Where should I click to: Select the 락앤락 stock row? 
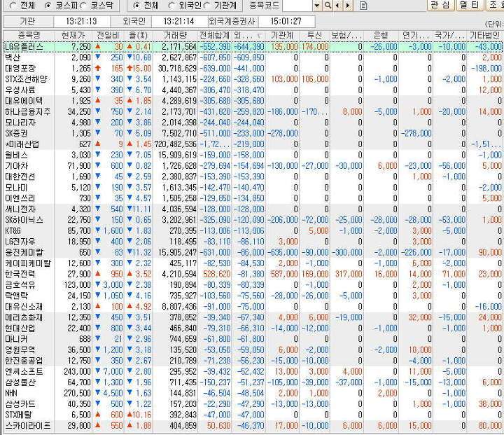tap(253, 296)
